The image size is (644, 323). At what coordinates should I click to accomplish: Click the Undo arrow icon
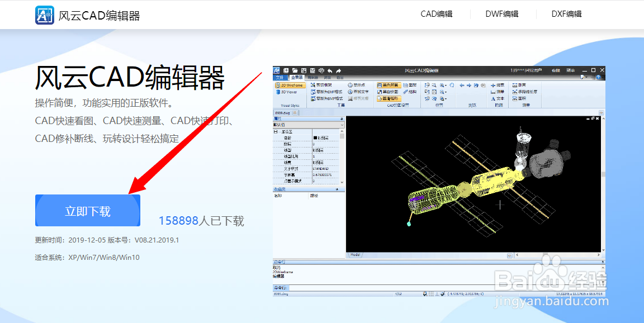(x=330, y=70)
